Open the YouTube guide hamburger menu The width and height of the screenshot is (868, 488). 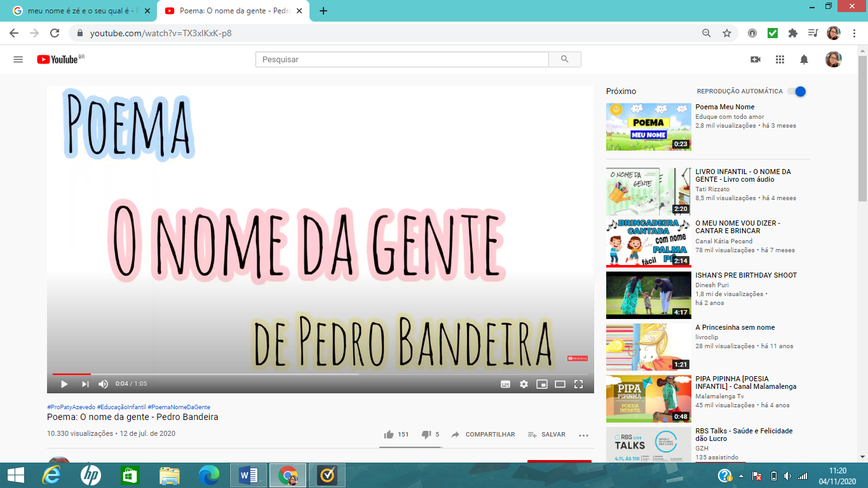point(18,59)
